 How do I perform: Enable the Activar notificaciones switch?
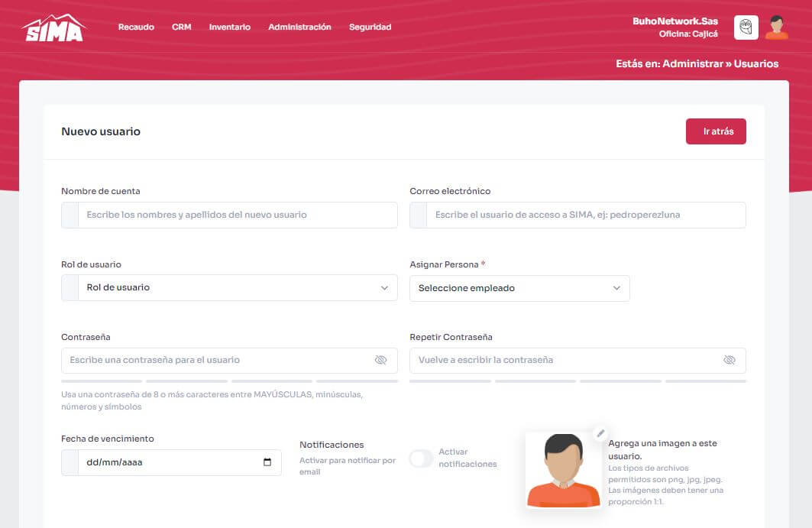click(x=421, y=458)
